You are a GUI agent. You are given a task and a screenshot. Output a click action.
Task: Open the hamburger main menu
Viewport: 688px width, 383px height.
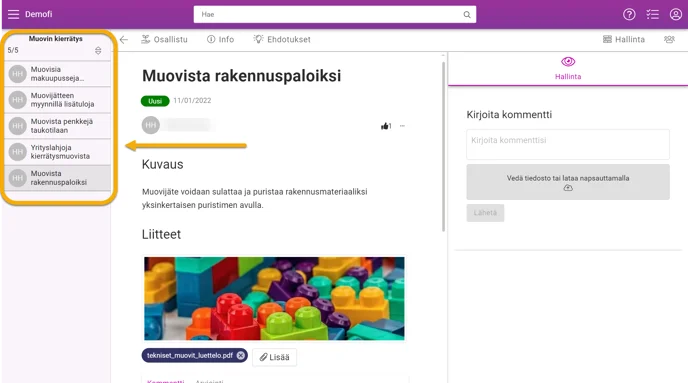coord(13,14)
